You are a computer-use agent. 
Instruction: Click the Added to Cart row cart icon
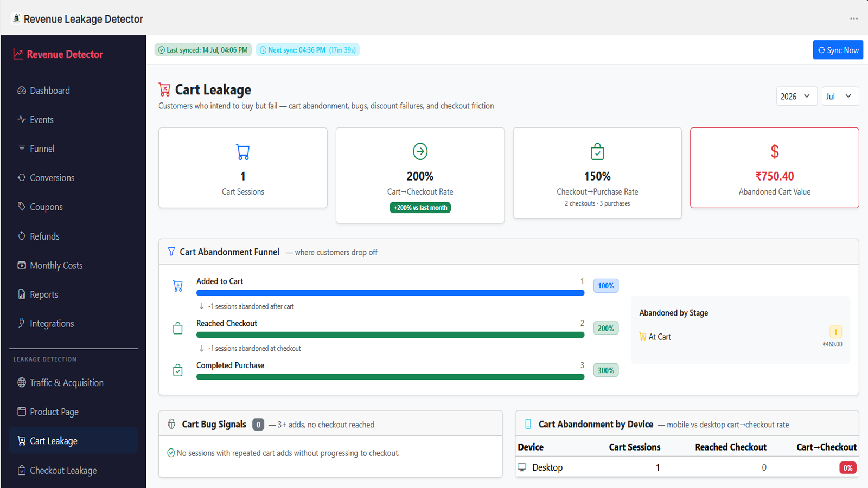[177, 286]
